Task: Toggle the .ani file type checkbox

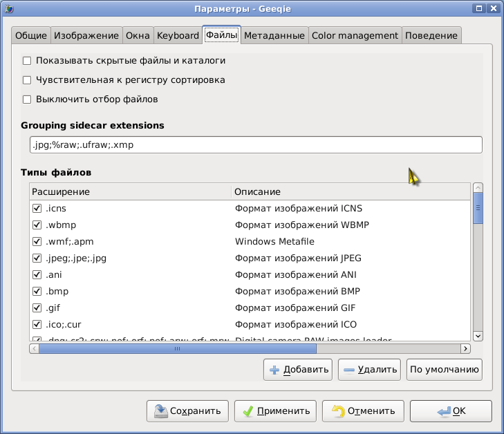Action: [37, 274]
